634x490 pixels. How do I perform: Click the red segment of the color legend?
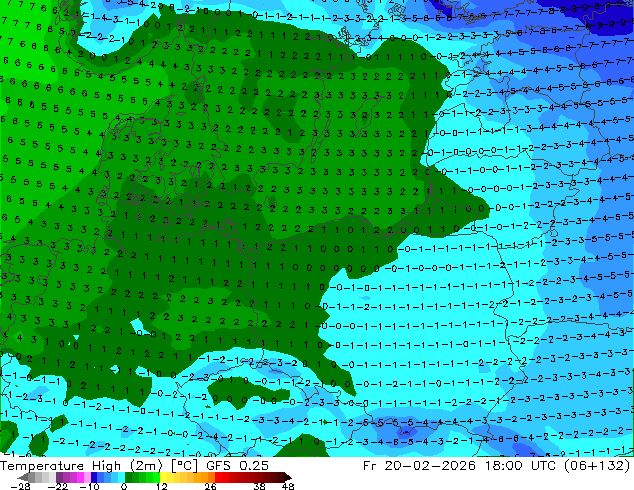pos(222,477)
